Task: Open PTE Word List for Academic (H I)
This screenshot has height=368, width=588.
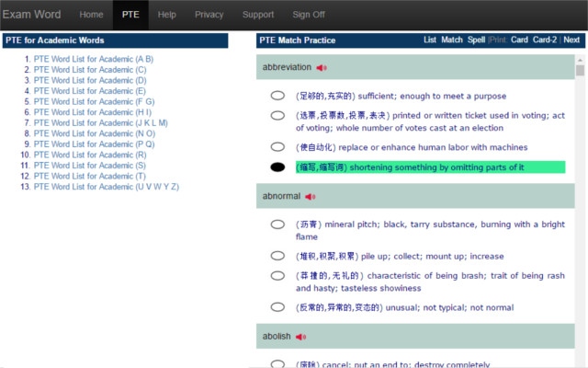Action: (93, 112)
